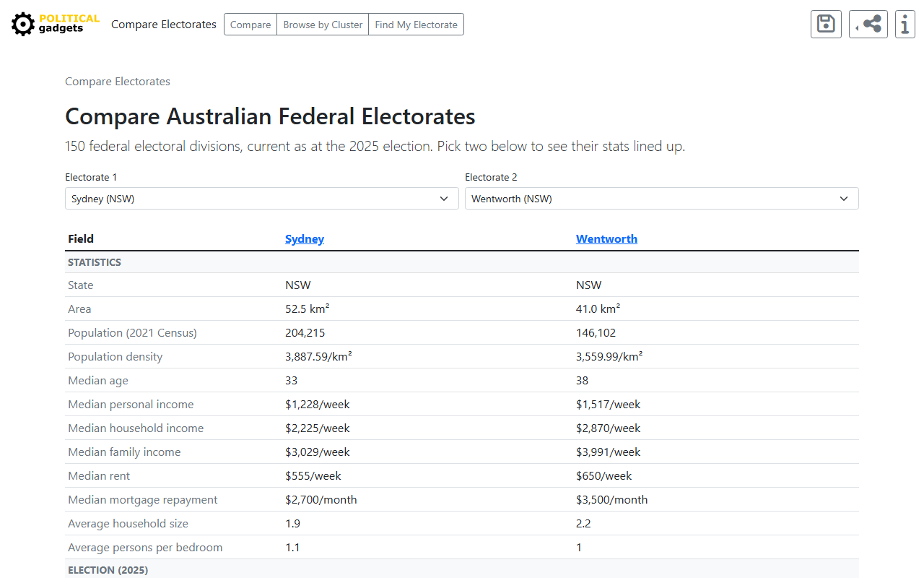
Task: Click Wentworth area value 41.0 km²
Action: tap(598, 309)
